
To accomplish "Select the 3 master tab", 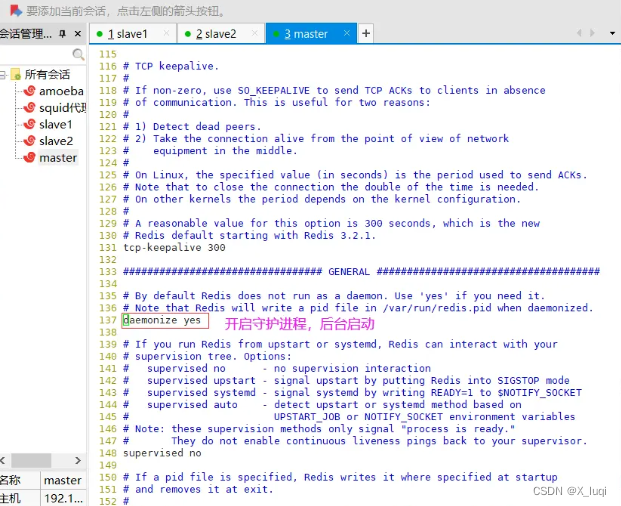I will [306, 34].
